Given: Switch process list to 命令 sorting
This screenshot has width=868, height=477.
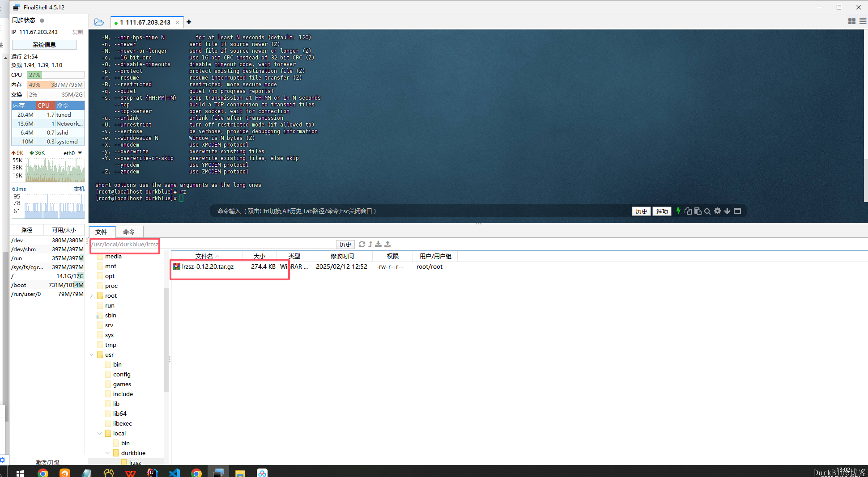Looking at the screenshot, I should [x=70, y=106].
